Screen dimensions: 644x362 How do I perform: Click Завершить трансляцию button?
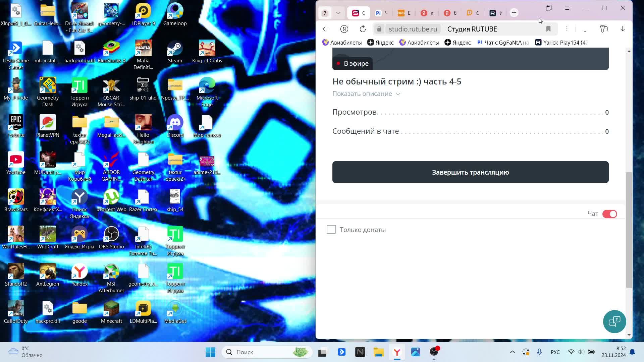coord(470,172)
